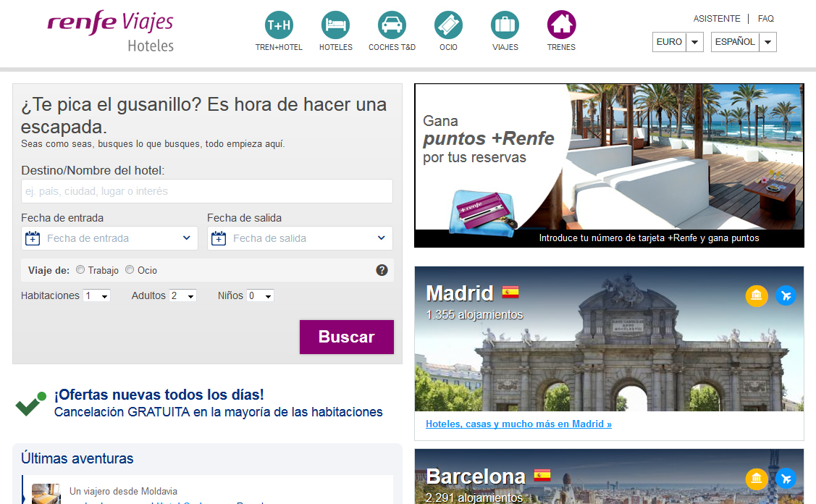Click the Destino/Nombre del hotel input field
This screenshot has width=816, height=504.
click(x=207, y=191)
